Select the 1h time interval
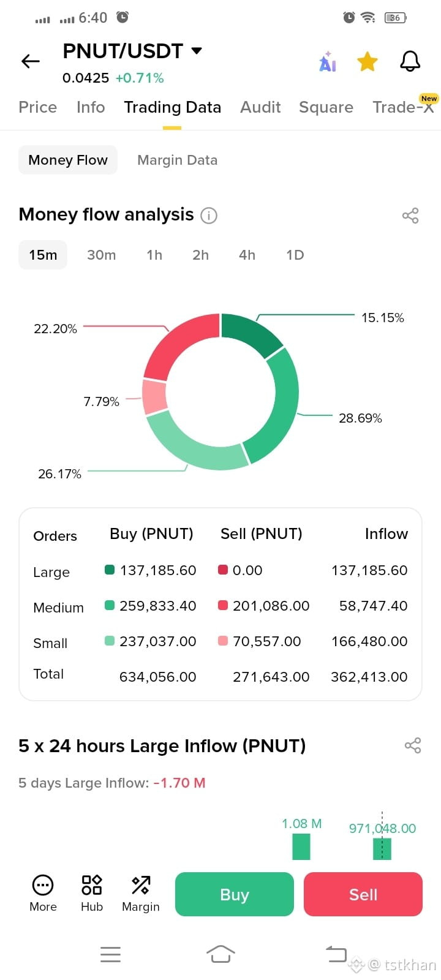Viewport: 441px width, 980px height. click(154, 255)
